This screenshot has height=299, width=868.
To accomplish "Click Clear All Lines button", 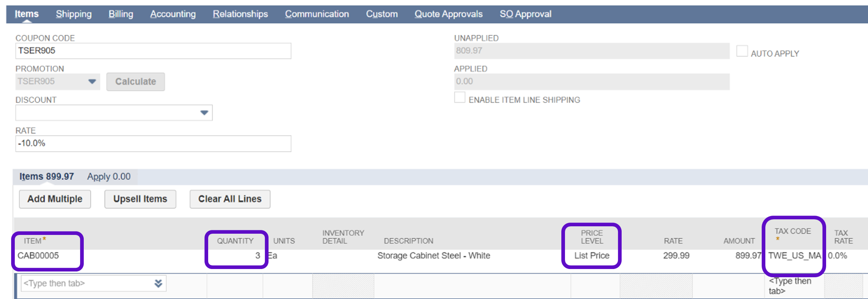I will [230, 199].
